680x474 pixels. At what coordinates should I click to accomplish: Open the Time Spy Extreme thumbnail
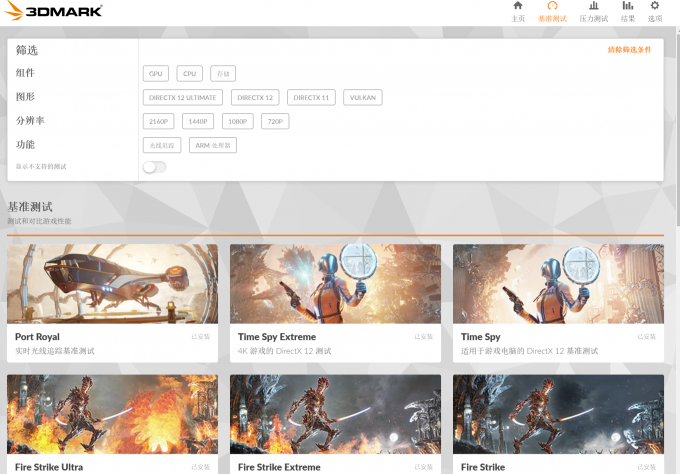(x=335, y=284)
